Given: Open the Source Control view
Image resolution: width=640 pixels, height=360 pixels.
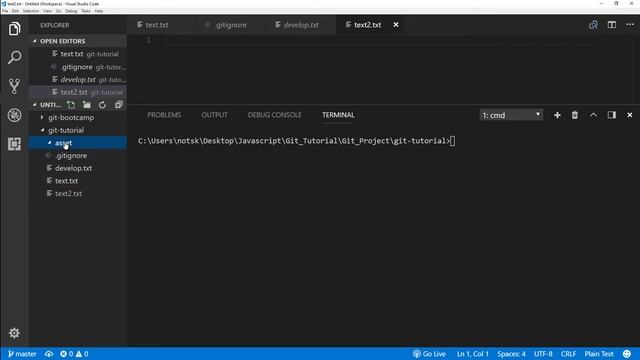Looking at the screenshot, I should click(14, 86).
